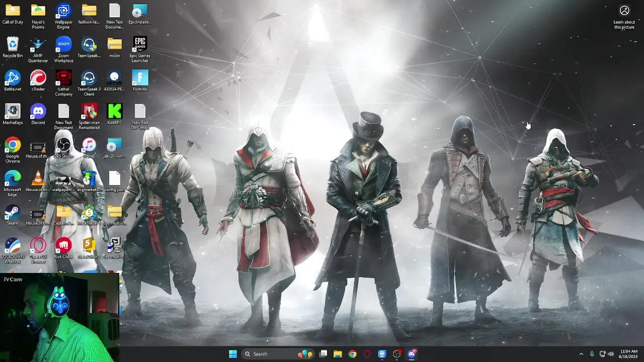Viewport: 644px width, 362px height.
Task: Click Learn about this picture
Action: tap(624, 17)
